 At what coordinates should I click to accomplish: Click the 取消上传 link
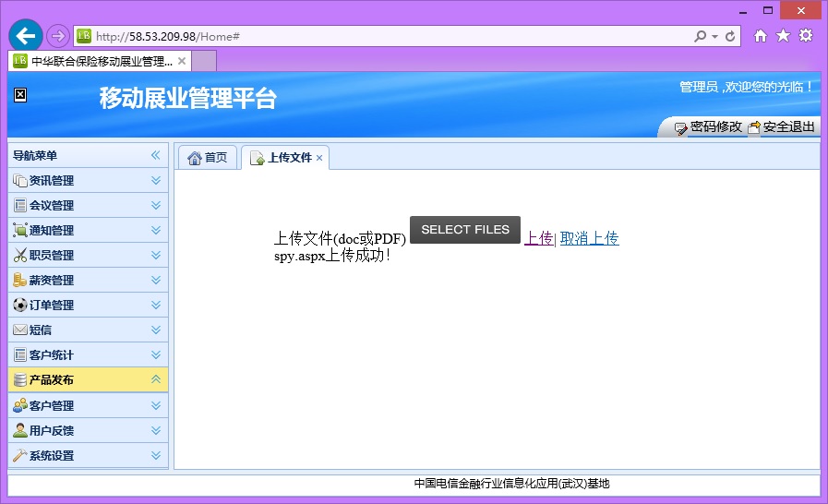click(x=589, y=238)
